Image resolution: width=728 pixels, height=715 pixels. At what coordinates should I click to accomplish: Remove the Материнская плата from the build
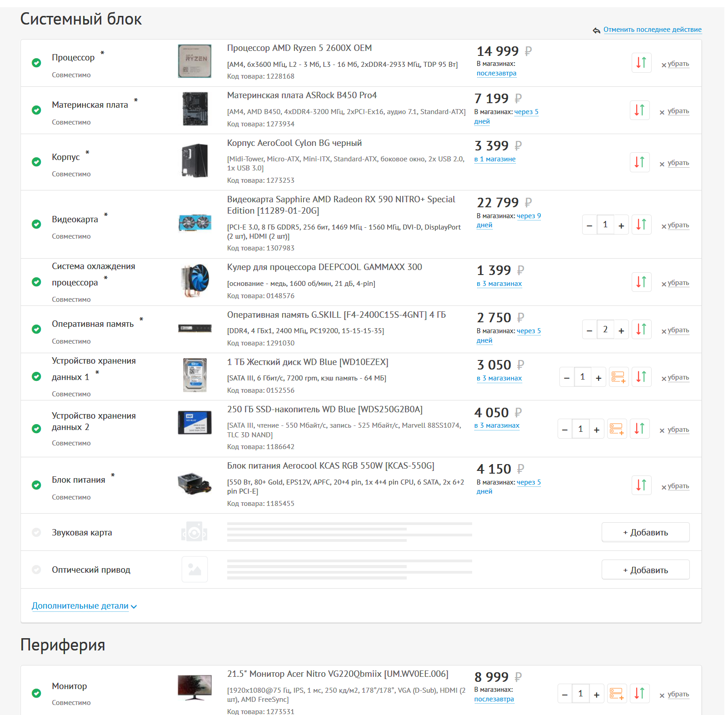coord(674,111)
